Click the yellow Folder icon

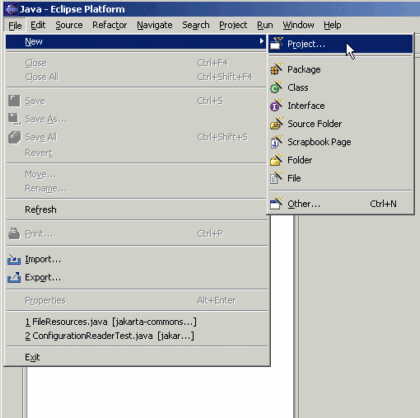[x=276, y=160]
